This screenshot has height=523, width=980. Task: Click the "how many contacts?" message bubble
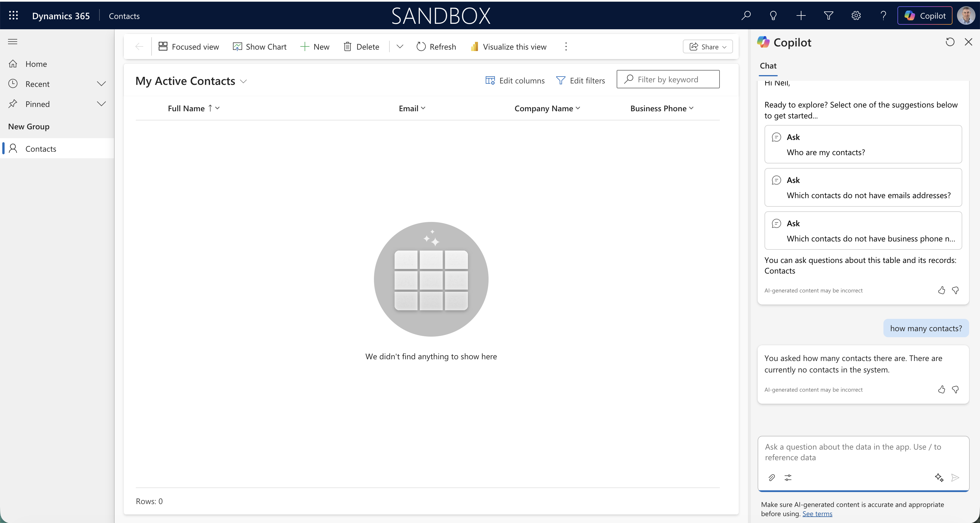(x=926, y=329)
